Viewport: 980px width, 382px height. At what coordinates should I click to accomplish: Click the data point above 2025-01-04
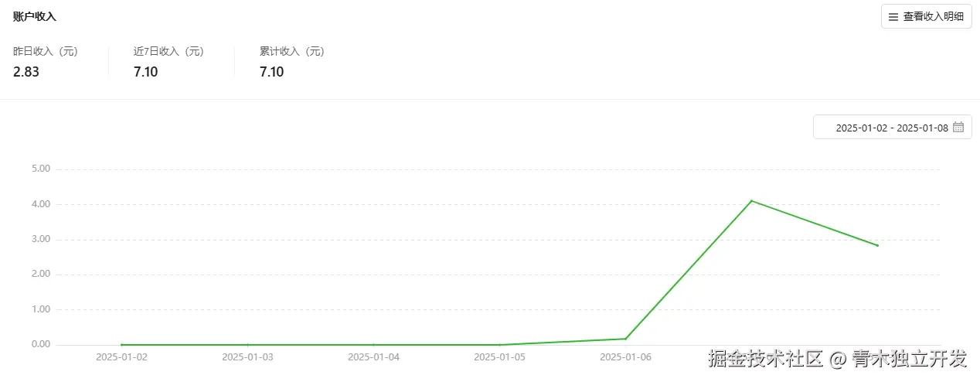[373, 345]
